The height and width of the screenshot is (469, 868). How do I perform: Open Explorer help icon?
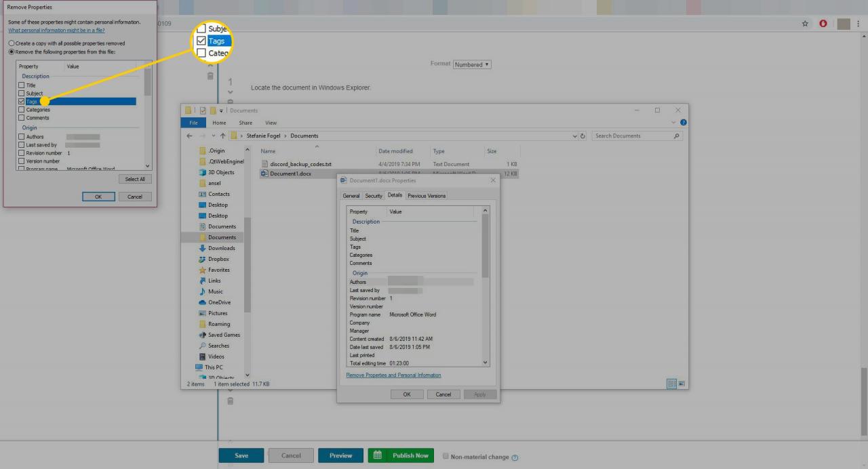coord(683,123)
